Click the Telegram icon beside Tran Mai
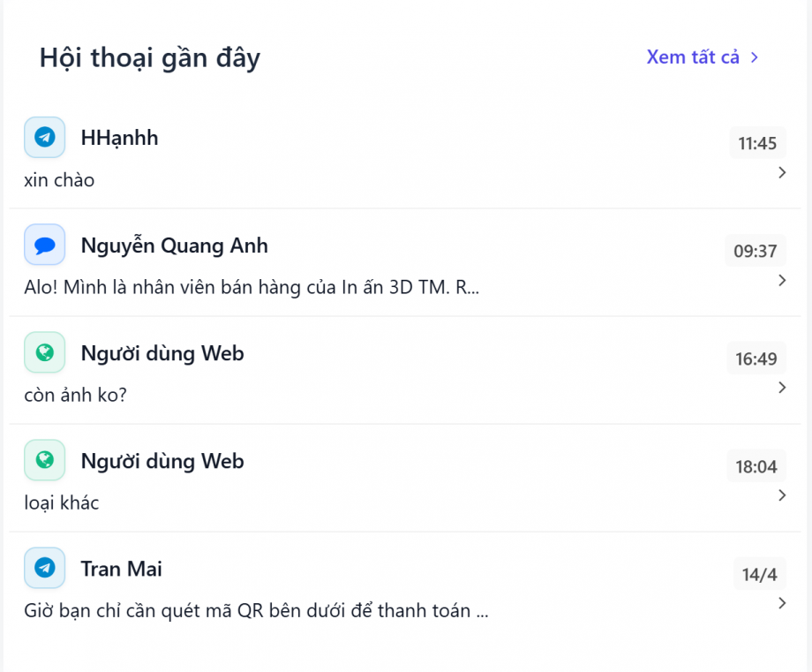The width and height of the screenshot is (812, 672). 44,569
